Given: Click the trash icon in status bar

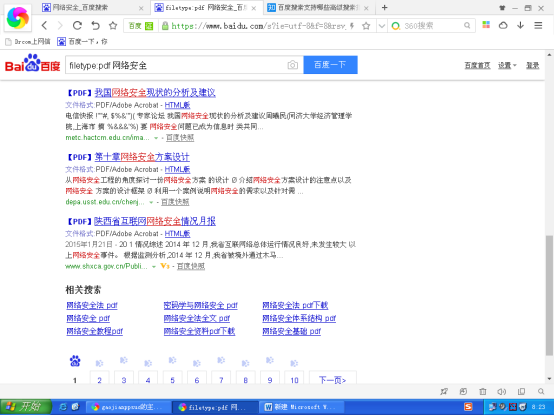Looking at the screenshot, I should [x=483, y=391].
